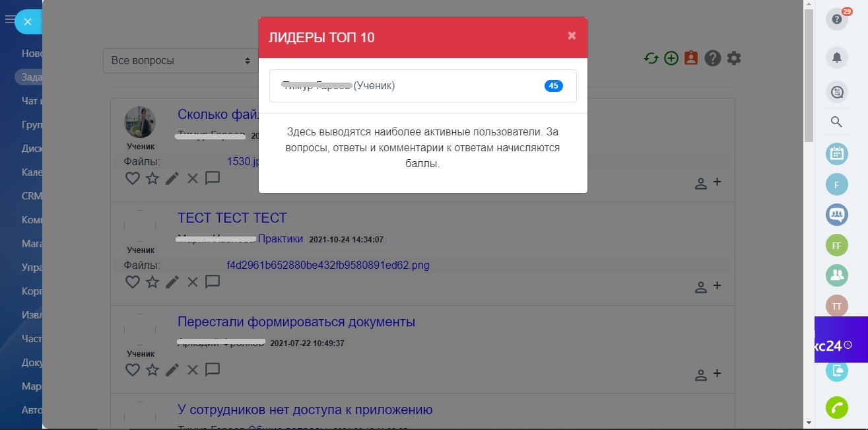The width and height of the screenshot is (868, 430).
Task: Close the Лидеры ТОП 10 dialog
Action: (572, 36)
